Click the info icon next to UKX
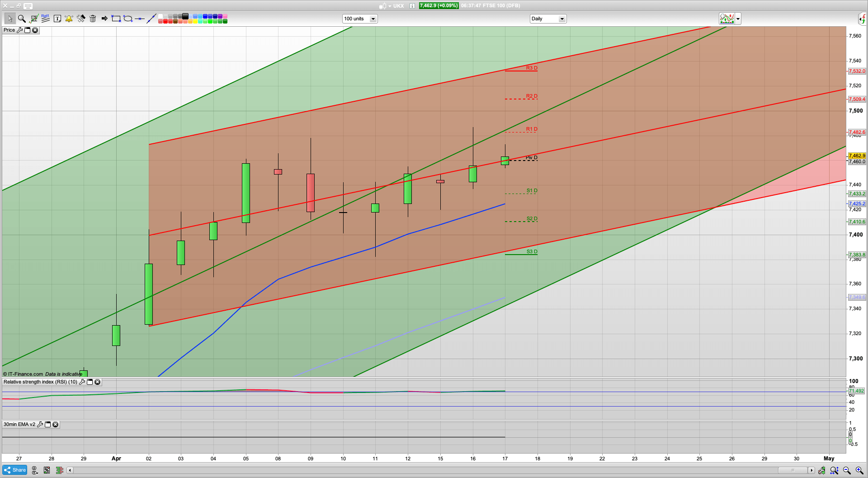 [412, 6]
